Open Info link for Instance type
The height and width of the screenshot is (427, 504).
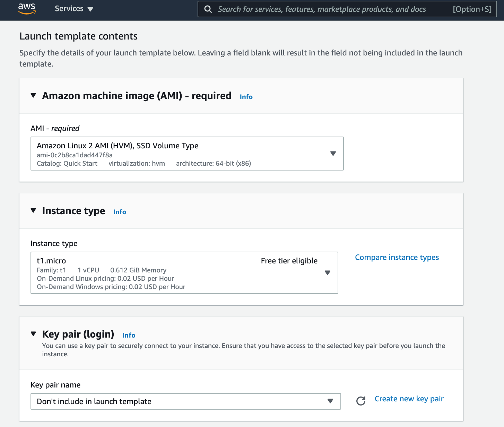click(120, 212)
